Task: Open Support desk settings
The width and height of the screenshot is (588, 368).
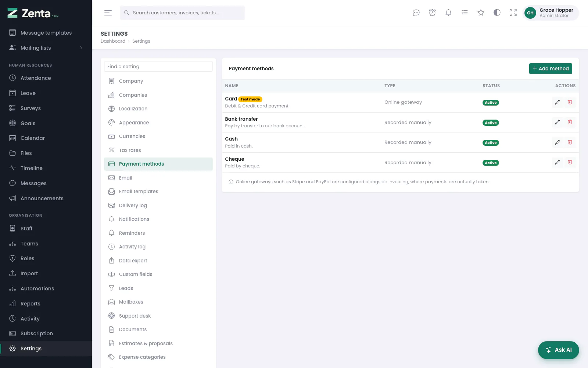Action: pos(158,316)
